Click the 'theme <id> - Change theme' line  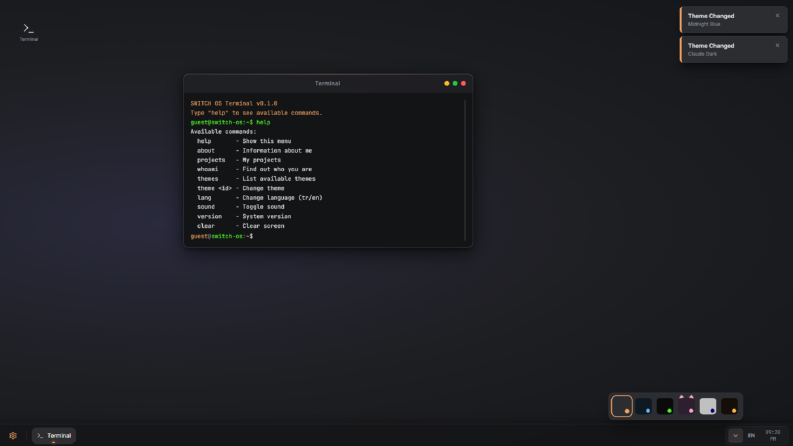point(241,188)
